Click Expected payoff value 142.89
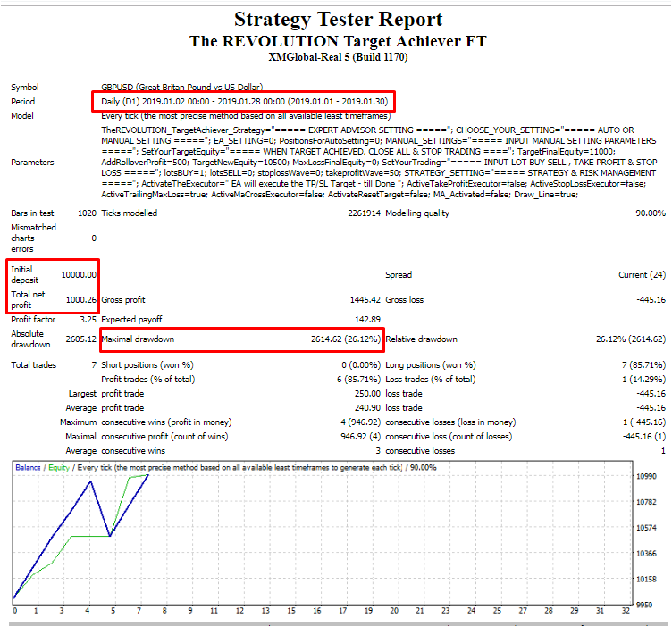This screenshot has width=672, height=627. (367, 319)
